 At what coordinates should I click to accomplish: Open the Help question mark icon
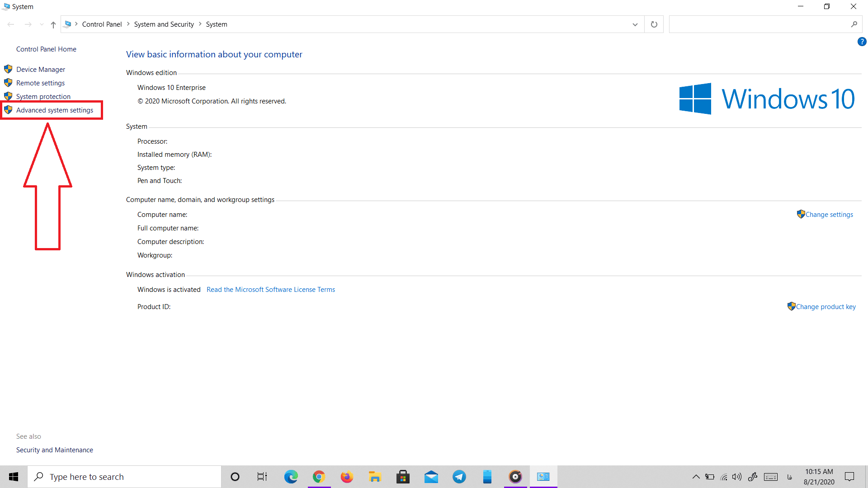[862, 42]
